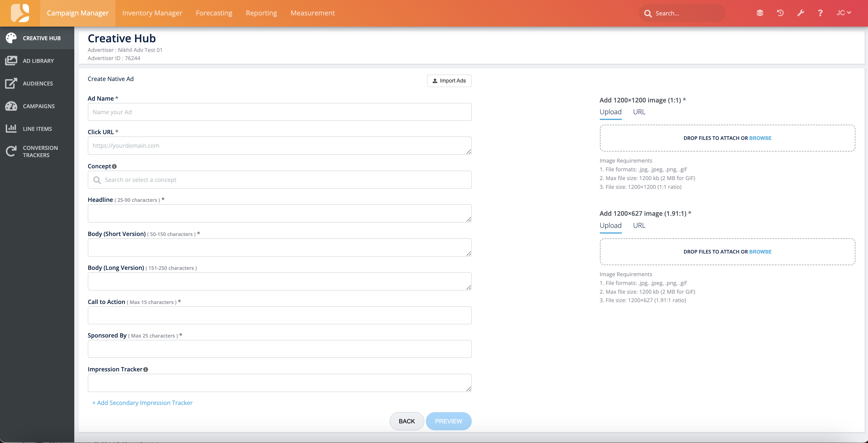The image size is (868, 443).
Task: Click the wrench settings icon
Action: 801,13
